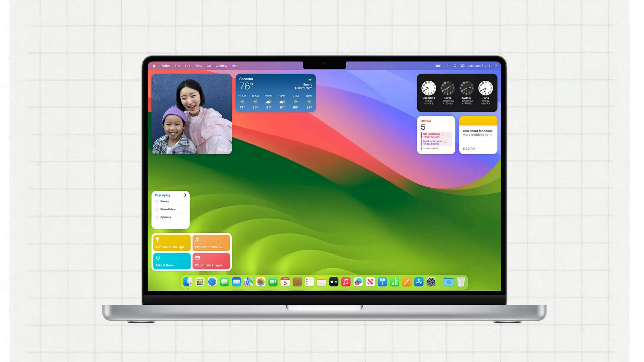Click the Tokyo clock face
Image resolution: width=644 pixels, height=362 pixels.
point(447,88)
